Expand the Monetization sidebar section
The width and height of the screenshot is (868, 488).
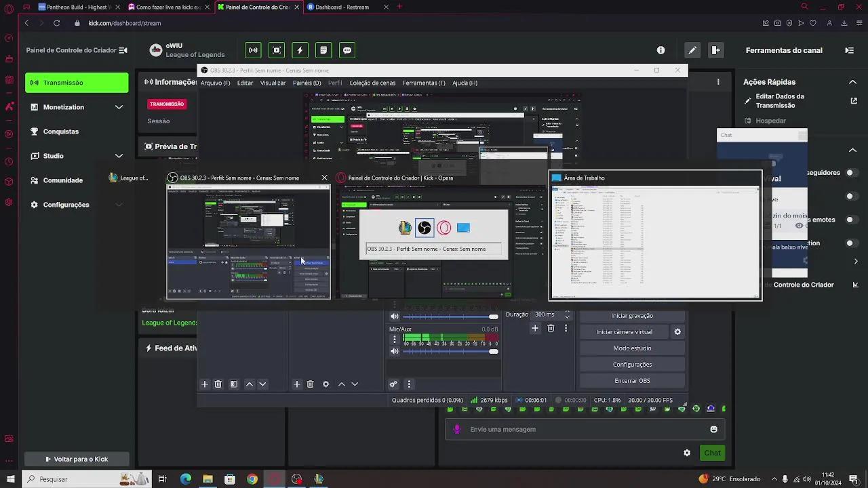[119, 107]
